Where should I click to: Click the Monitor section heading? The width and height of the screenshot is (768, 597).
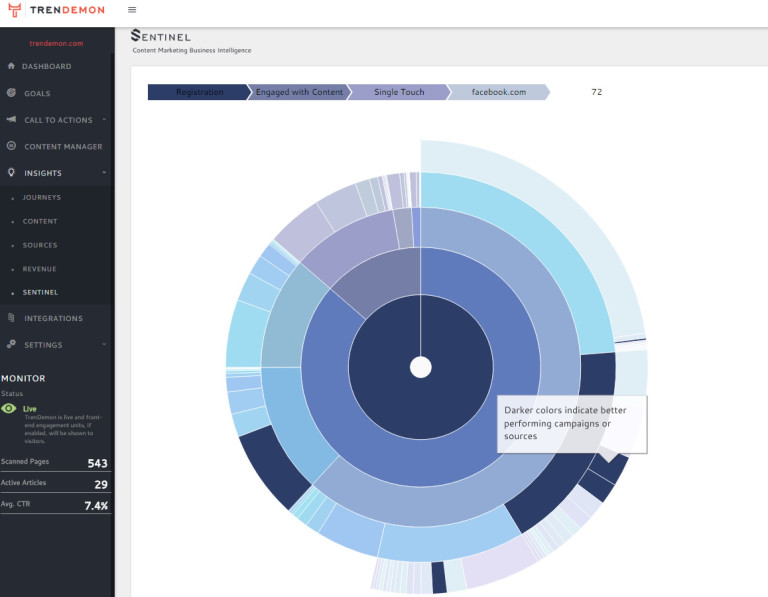click(23, 378)
